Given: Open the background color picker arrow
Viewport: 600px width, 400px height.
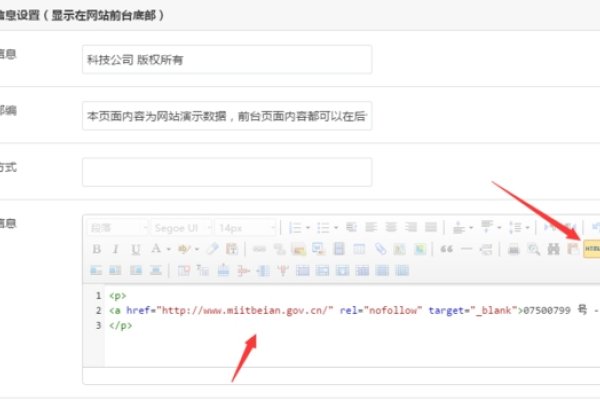Looking at the screenshot, I should click(197, 249).
